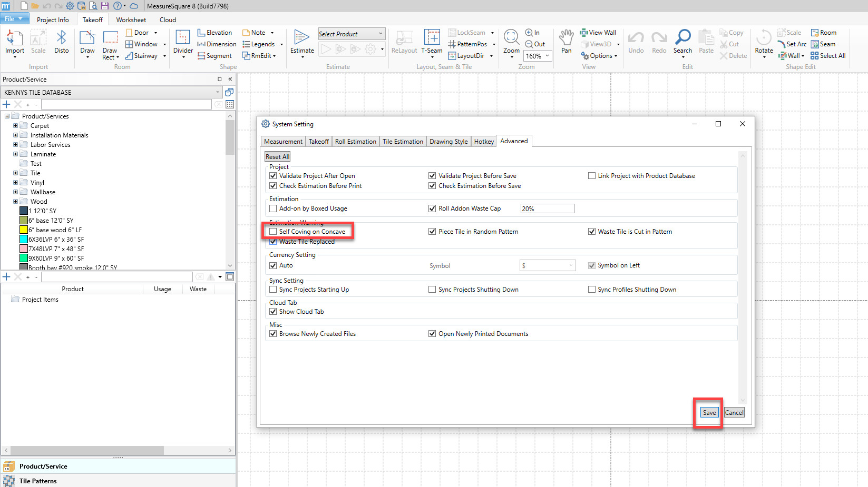Zoom In on the drawing
This screenshot has width=868, height=487.
click(x=532, y=33)
